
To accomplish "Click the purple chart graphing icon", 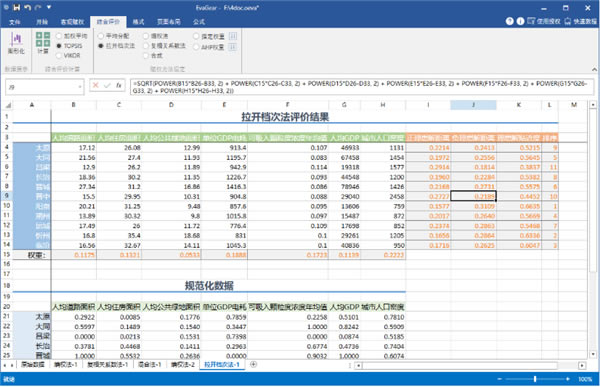I will 16,39.
